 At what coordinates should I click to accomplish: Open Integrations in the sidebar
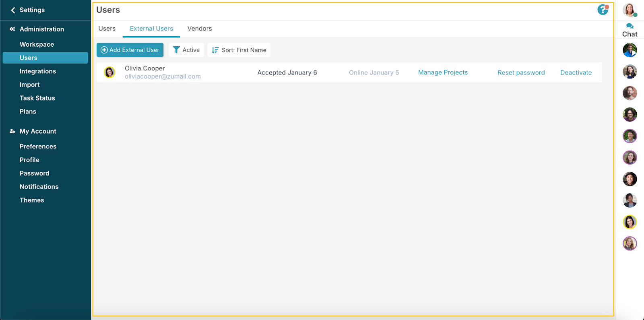38,71
